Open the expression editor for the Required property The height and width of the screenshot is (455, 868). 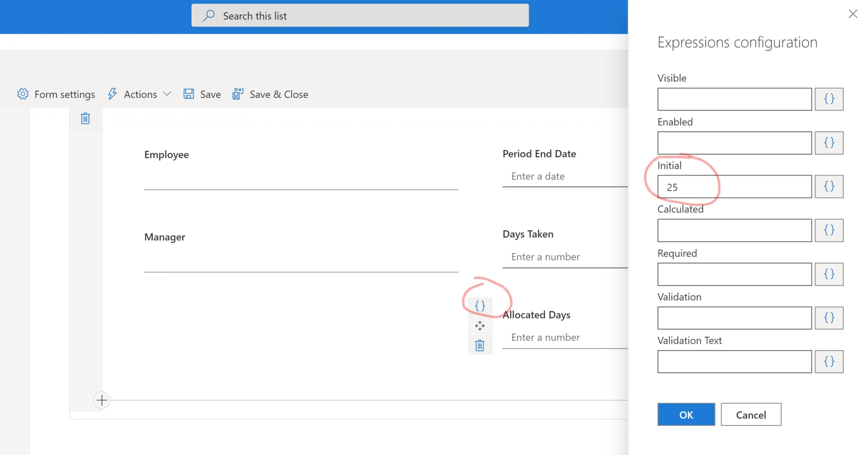[x=829, y=274]
